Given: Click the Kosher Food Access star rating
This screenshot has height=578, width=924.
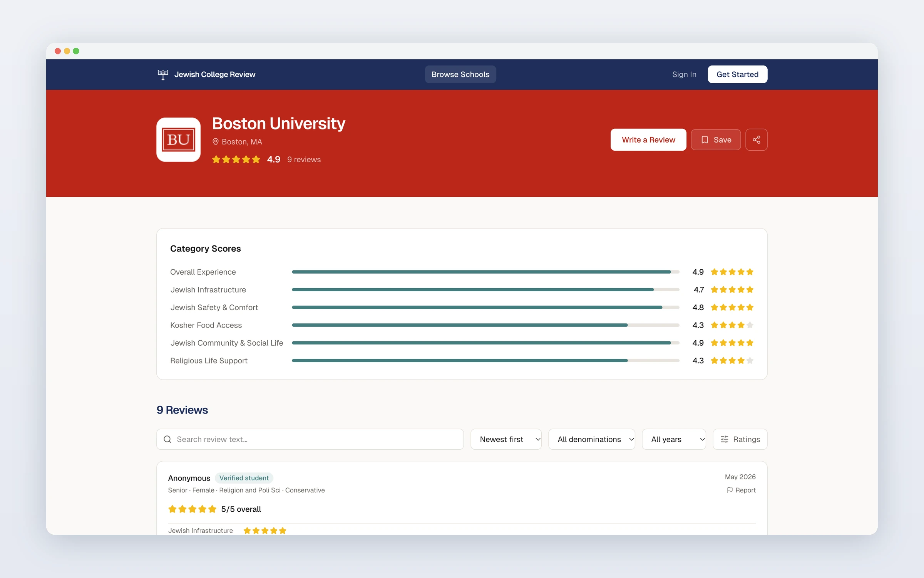Looking at the screenshot, I should [732, 325].
